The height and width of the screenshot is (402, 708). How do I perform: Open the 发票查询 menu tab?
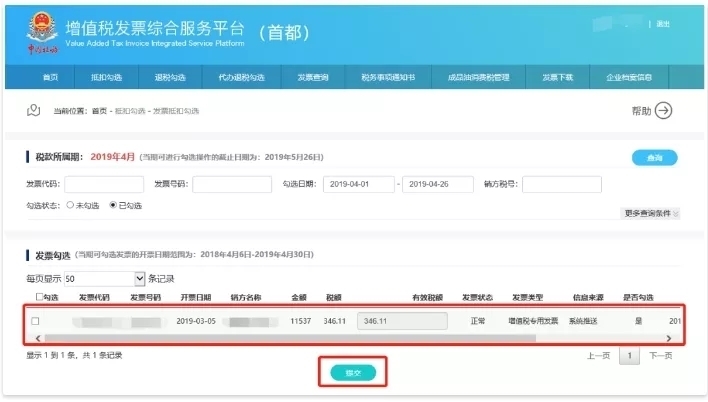click(312, 77)
